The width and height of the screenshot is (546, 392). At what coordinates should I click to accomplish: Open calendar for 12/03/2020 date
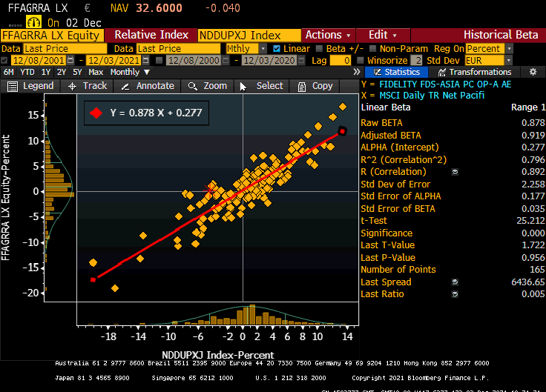[x=301, y=60]
